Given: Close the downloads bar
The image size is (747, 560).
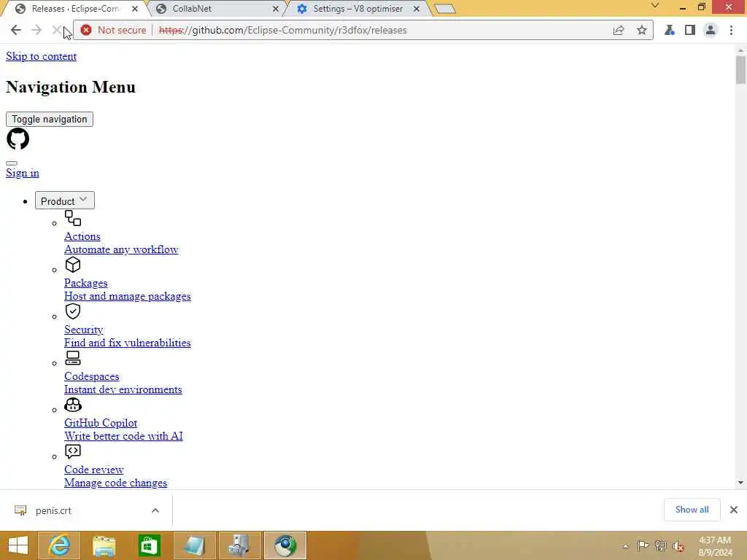Looking at the screenshot, I should pyautogui.click(x=734, y=510).
